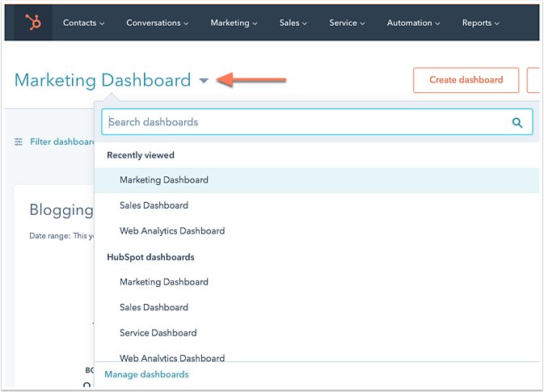The image size is (544, 392).
Task: Choose Service Dashboard from the list
Action: pyautogui.click(x=158, y=333)
